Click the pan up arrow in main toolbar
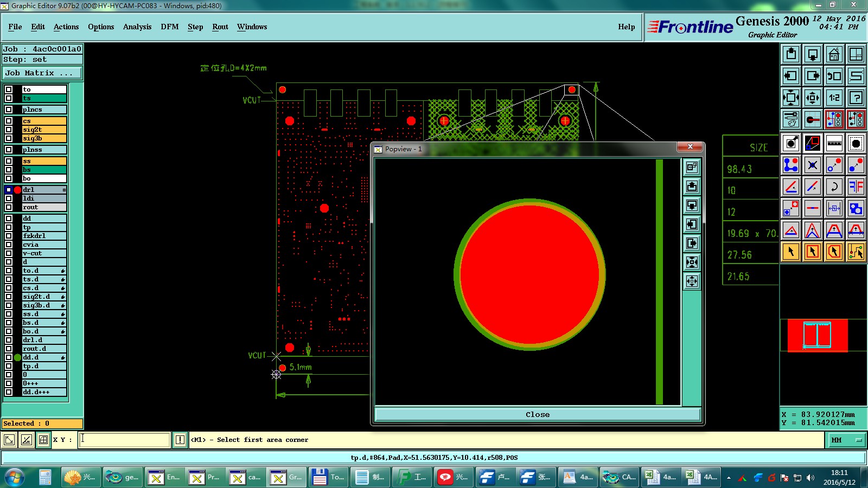868x488 pixels. [791, 54]
